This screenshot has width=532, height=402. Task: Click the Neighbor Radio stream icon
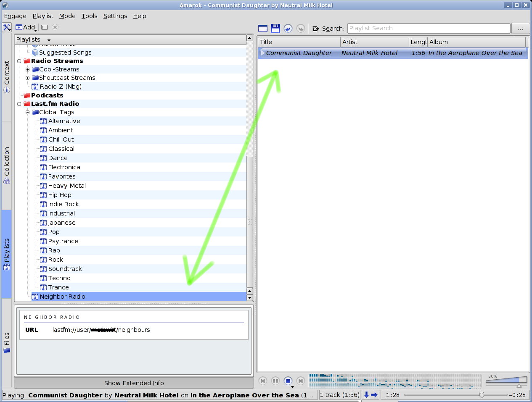35,297
